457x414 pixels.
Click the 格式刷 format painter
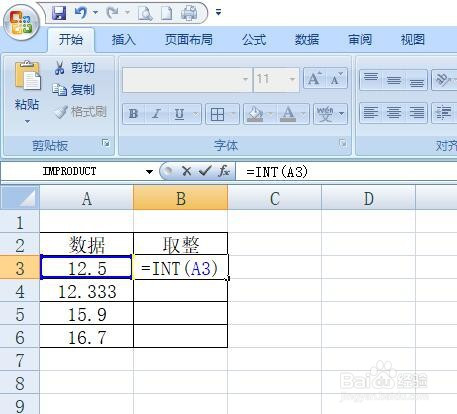point(80,112)
